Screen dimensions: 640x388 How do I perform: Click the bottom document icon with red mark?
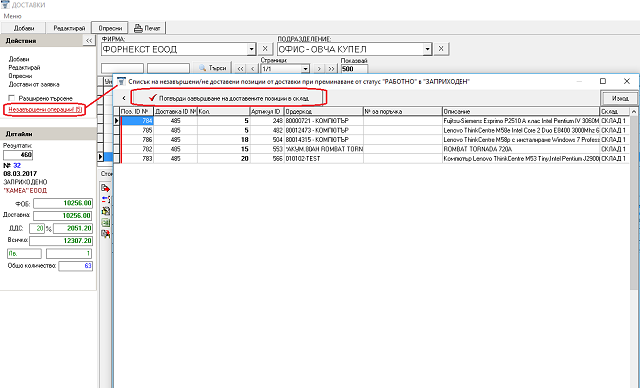click(x=106, y=234)
